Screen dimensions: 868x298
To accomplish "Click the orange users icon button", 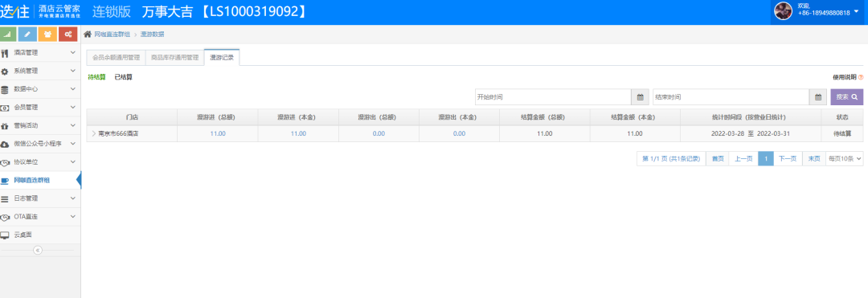I will 47,35.
